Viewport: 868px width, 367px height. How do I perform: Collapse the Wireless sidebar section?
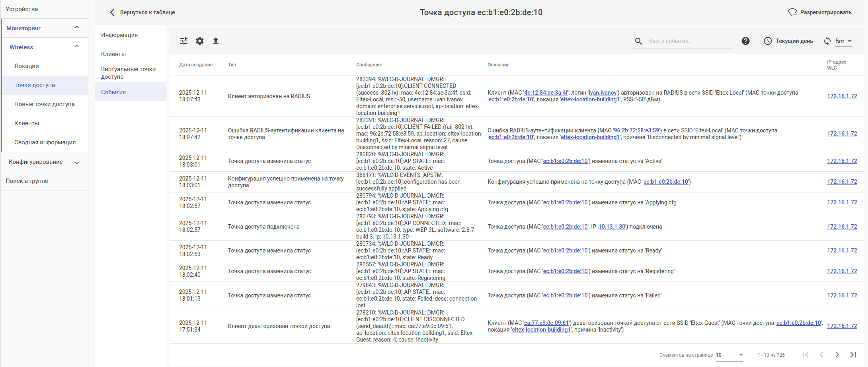(77, 47)
